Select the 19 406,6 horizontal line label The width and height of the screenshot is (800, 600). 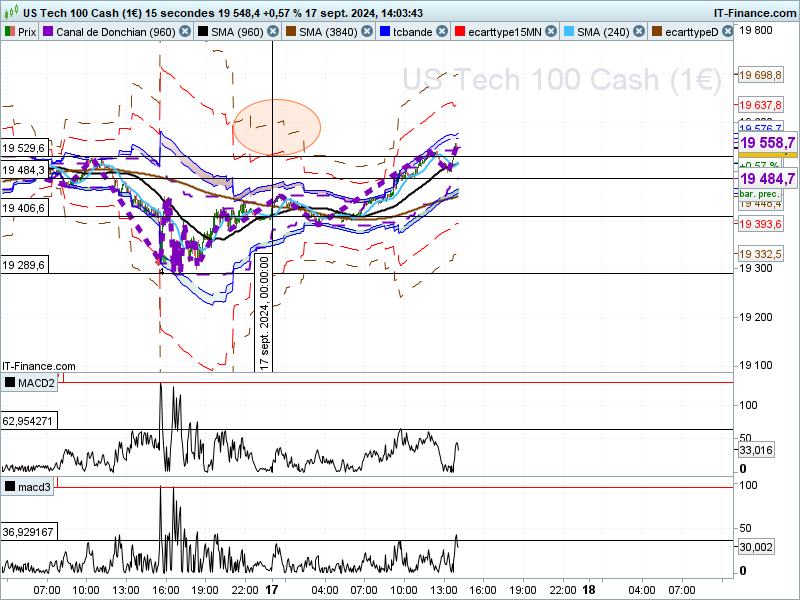[x=24, y=208]
